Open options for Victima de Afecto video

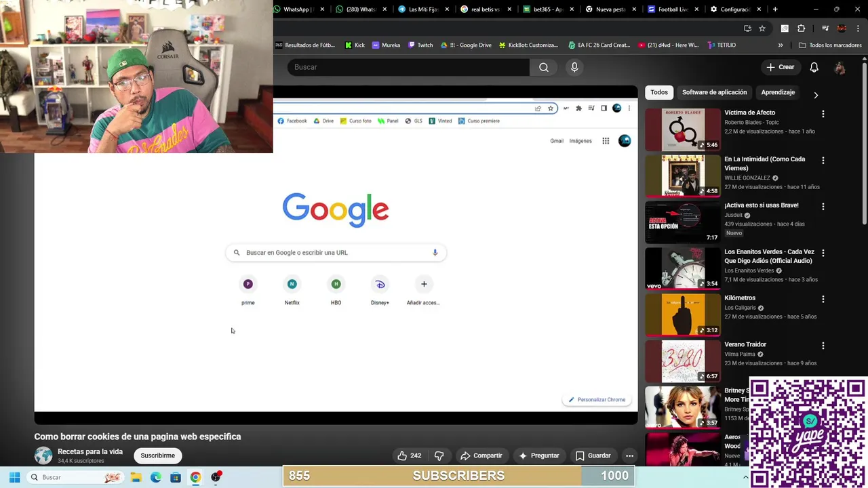tap(823, 114)
